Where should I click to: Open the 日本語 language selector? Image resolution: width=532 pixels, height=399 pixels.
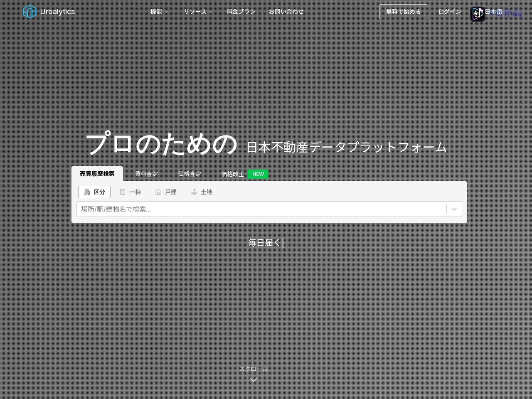[x=494, y=12]
